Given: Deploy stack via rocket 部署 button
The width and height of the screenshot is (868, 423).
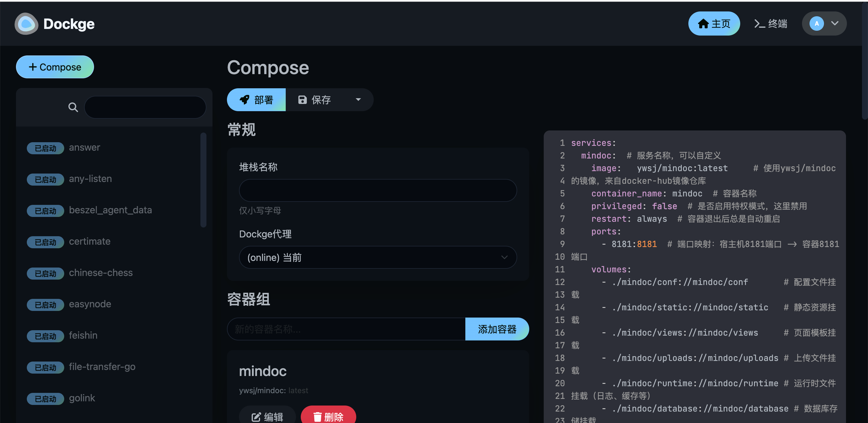Looking at the screenshot, I should tap(256, 100).
